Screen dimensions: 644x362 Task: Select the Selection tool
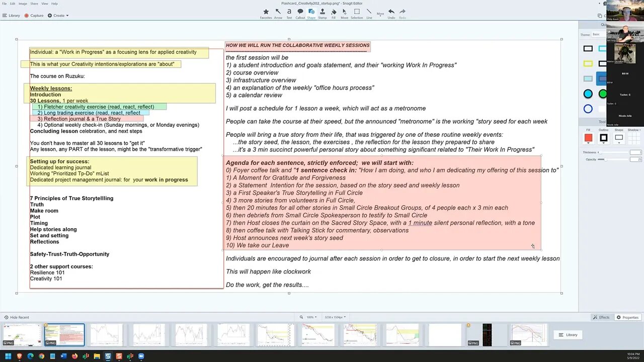pos(357,14)
